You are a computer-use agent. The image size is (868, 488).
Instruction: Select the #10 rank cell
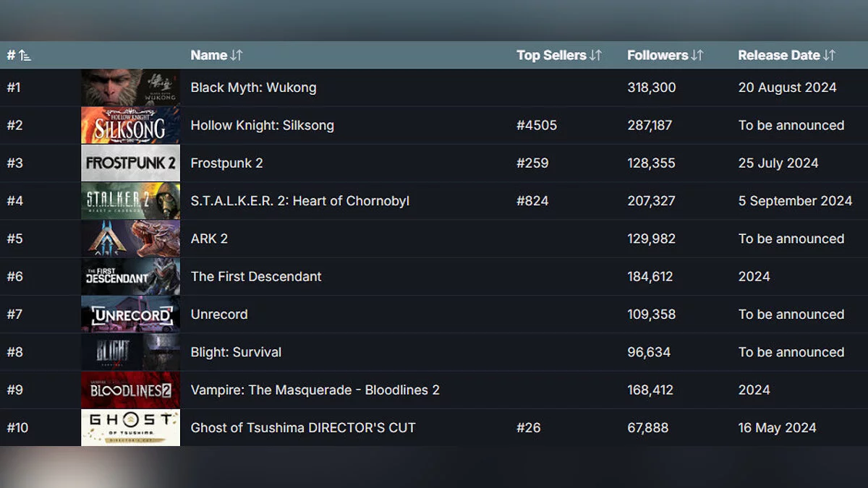(17, 428)
